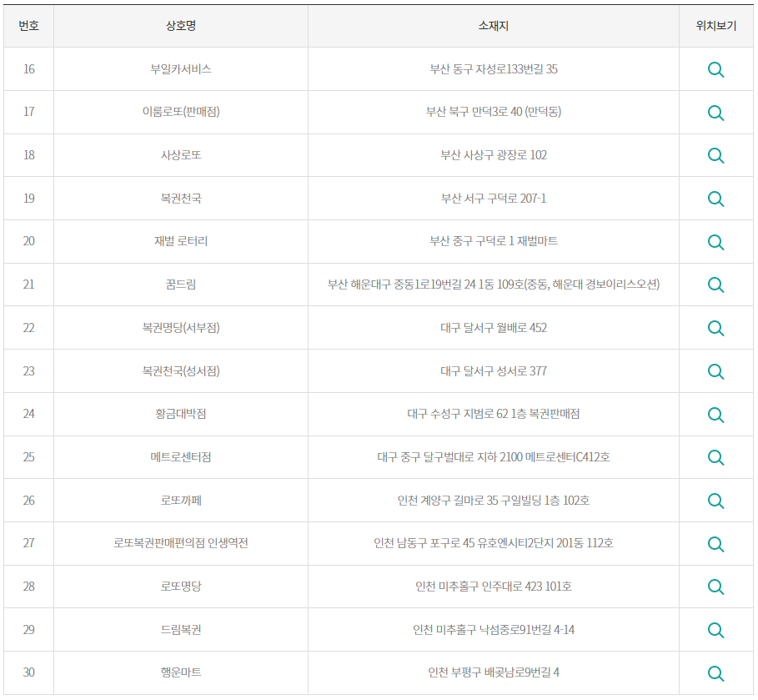Select the 번호 column header
Viewport: 758px width, 700px height.
[28, 26]
